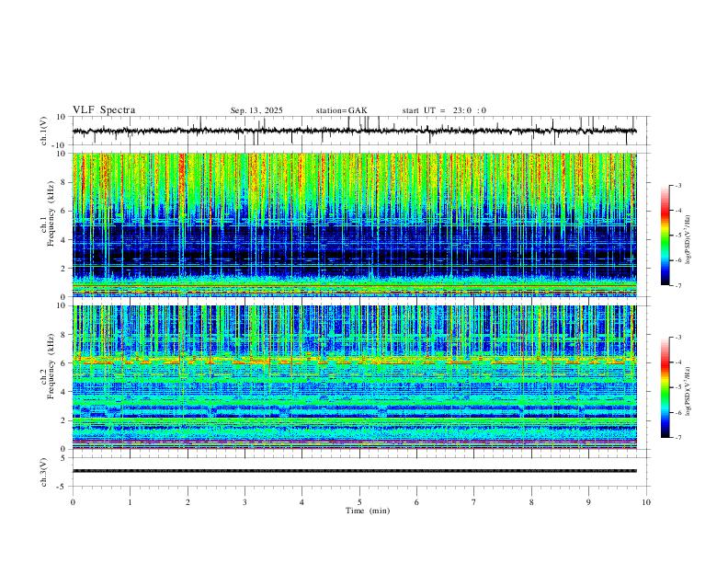The image size is (728, 563).
Task: Click the "-7" tick on the ch.1 color bar
Action: (678, 285)
